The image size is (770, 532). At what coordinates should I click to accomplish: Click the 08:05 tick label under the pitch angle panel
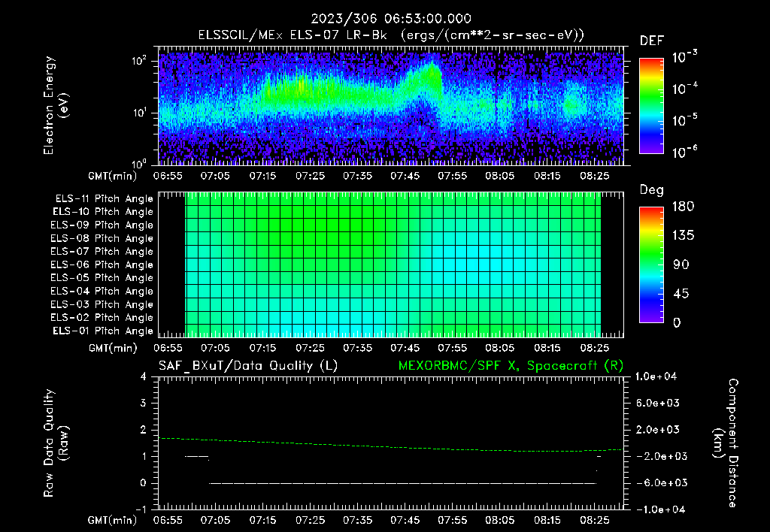pyautogui.click(x=499, y=348)
